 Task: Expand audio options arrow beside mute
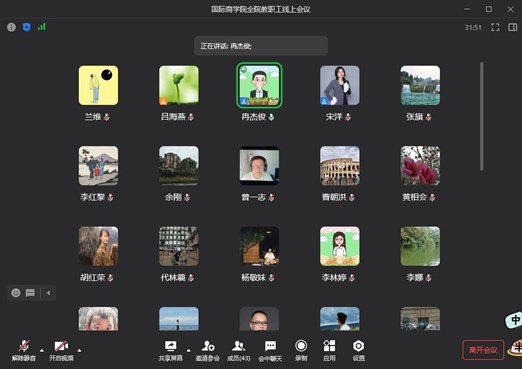coord(42,350)
